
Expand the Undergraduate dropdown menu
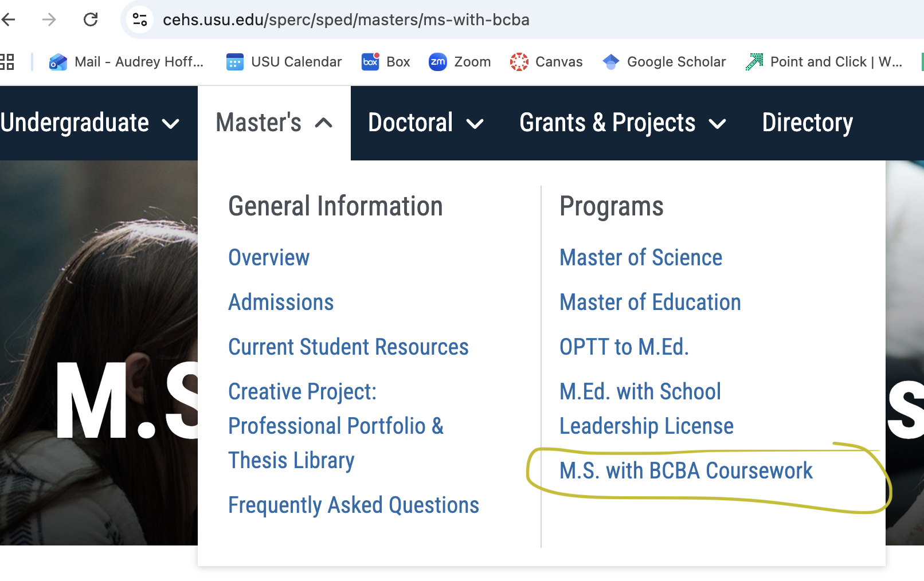[x=90, y=123]
